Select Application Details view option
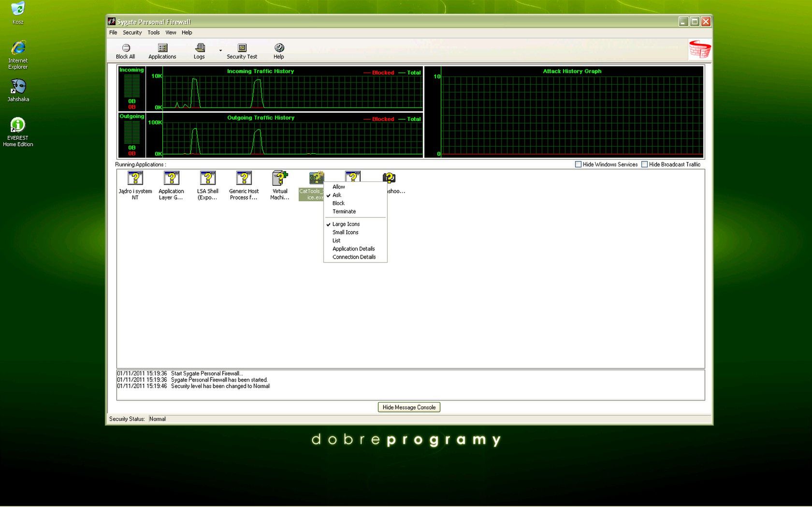812x507 pixels. pyautogui.click(x=355, y=249)
